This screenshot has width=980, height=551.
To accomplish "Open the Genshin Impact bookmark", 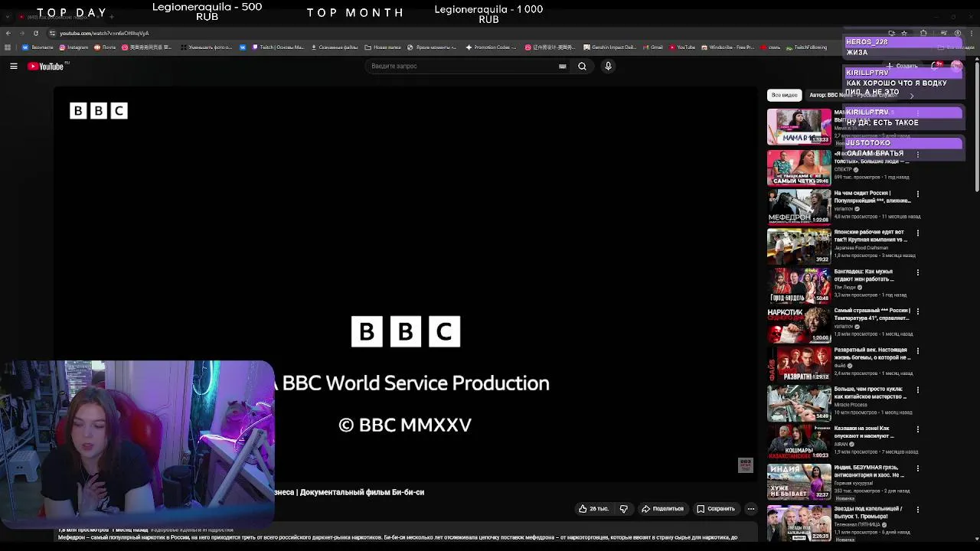I will [x=609, y=47].
